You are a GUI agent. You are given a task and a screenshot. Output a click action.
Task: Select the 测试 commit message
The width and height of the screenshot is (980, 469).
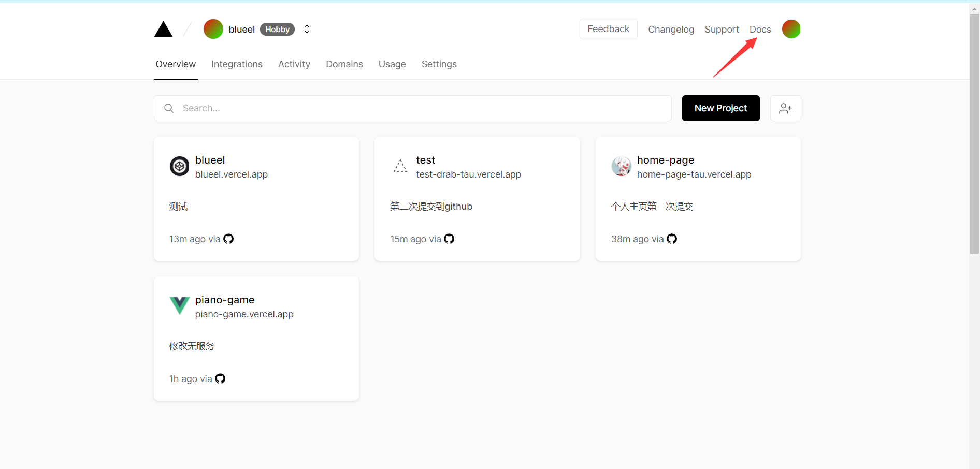178,207
